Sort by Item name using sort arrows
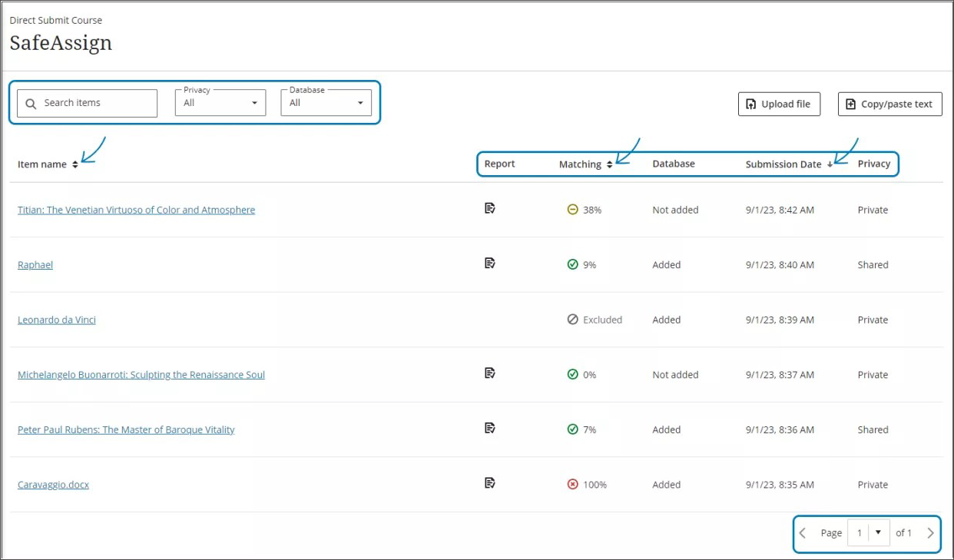 tap(75, 164)
